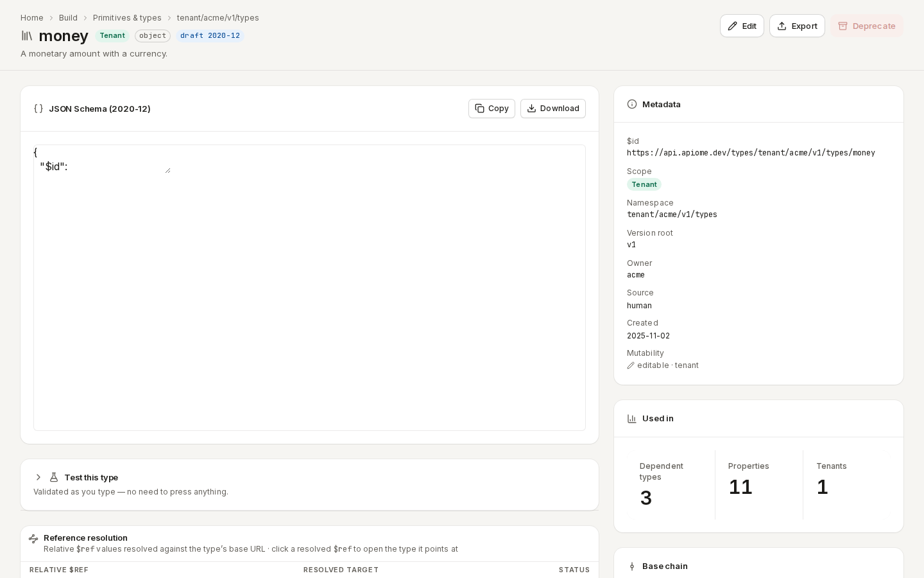This screenshot has width=924, height=578.
Task: Download the JSON Schema
Action: coord(553,109)
